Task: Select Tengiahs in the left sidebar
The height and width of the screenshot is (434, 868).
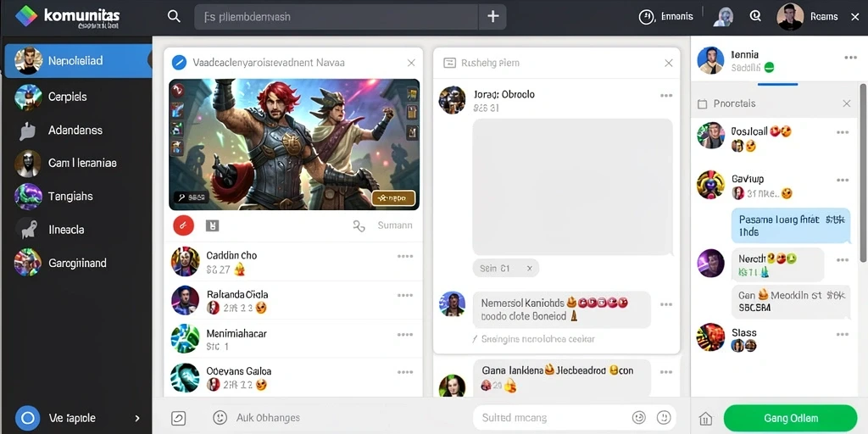Action: [76, 197]
